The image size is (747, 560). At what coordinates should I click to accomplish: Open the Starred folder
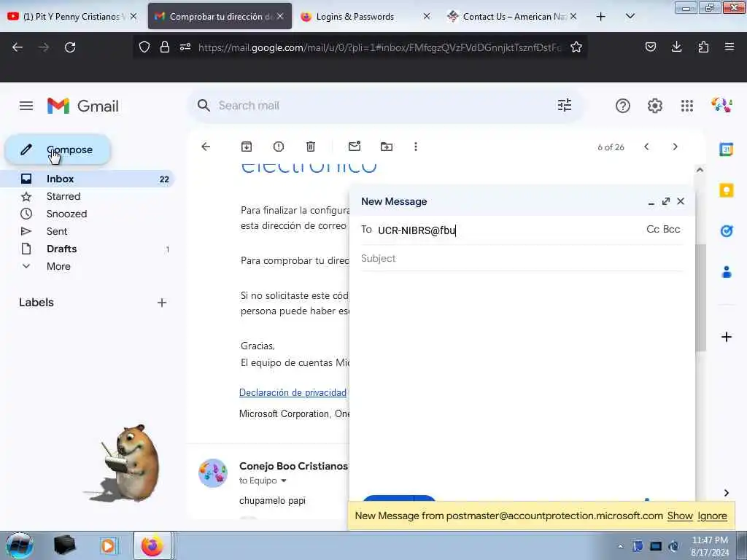click(x=63, y=196)
